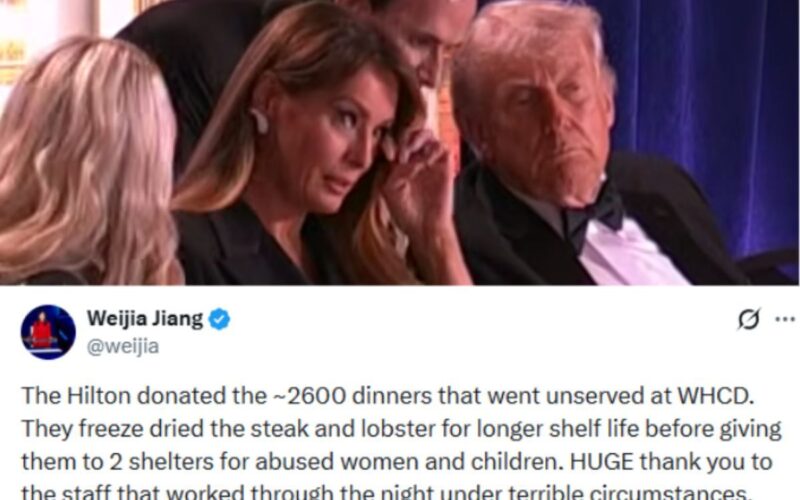The width and height of the screenshot is (800, 500).
Task: Open the @weijia handle link
Action: (123, 346)
